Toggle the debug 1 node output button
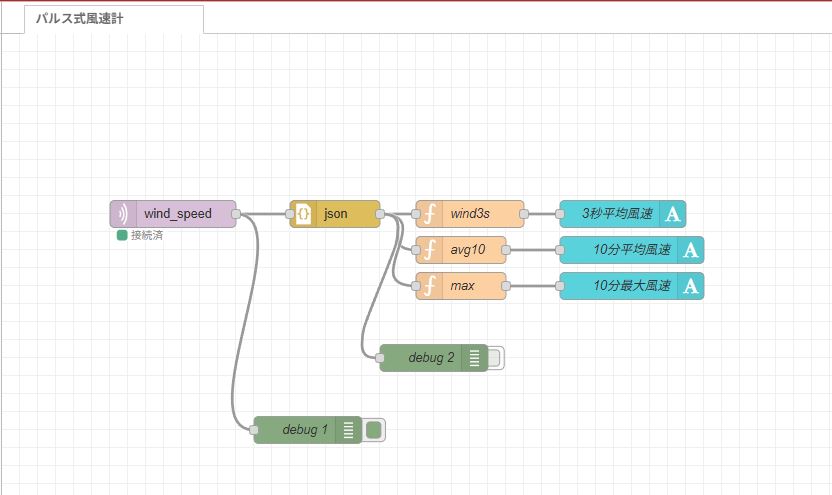The width and height of the screenshot is (832, 495). [x=374, y=430]
